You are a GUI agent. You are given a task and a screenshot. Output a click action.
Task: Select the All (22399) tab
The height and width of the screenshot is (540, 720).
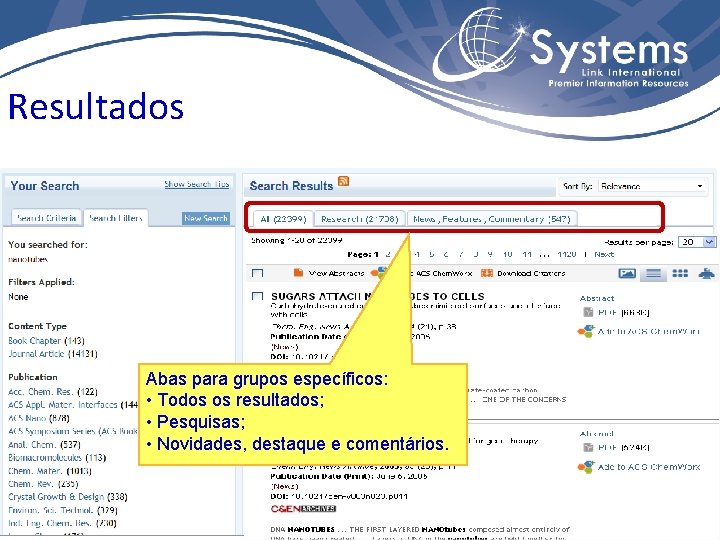283,219
